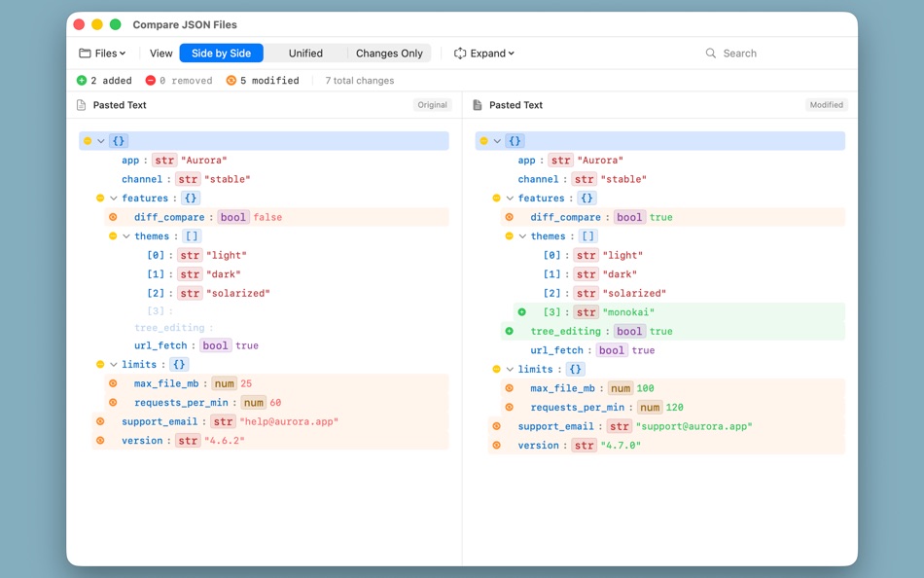This screenshot has width=924, height=578.
Task: Select the url_fetch key in Original pane
Action: coord(160,345)
